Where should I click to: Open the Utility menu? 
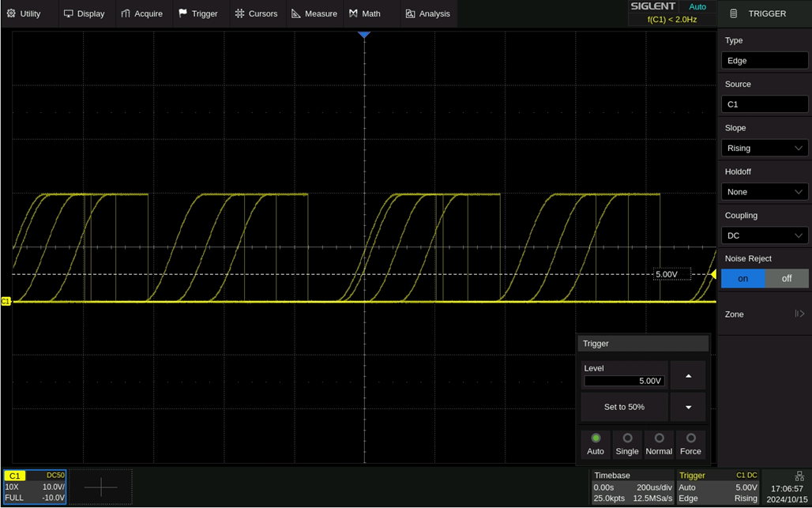[24, 13]
